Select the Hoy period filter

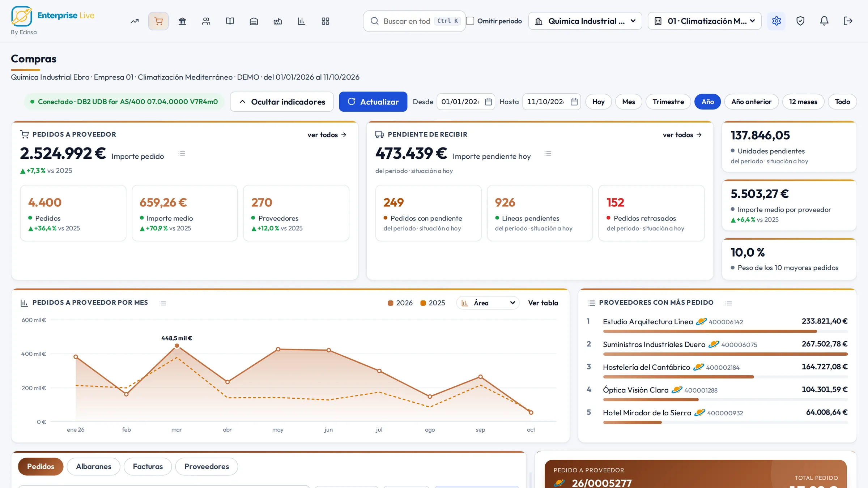599,102
